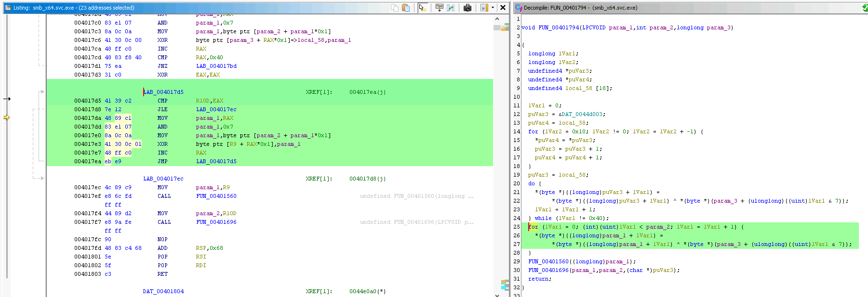Click the Listing window title icon
The image size is (868, 297).
coord(8,8)
